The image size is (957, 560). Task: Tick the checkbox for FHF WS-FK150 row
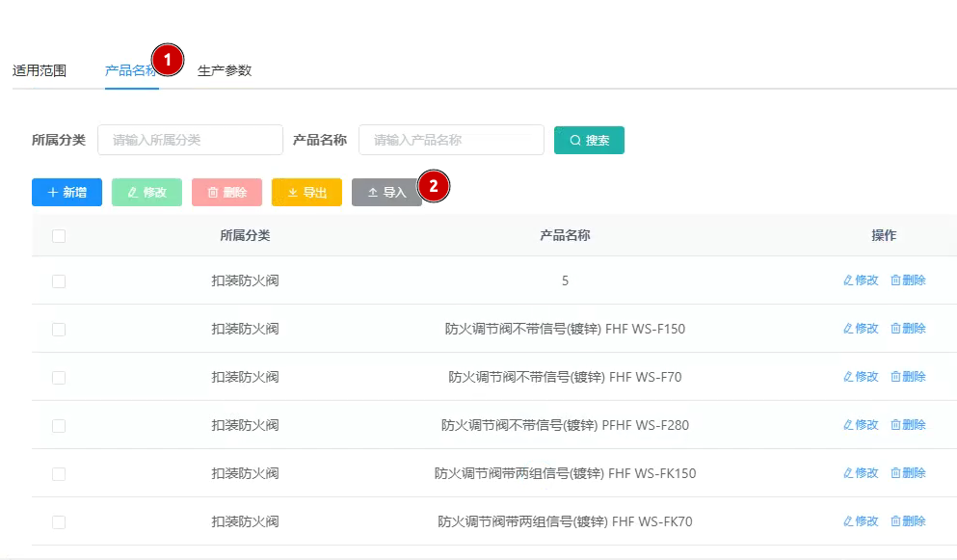point(59,473)
